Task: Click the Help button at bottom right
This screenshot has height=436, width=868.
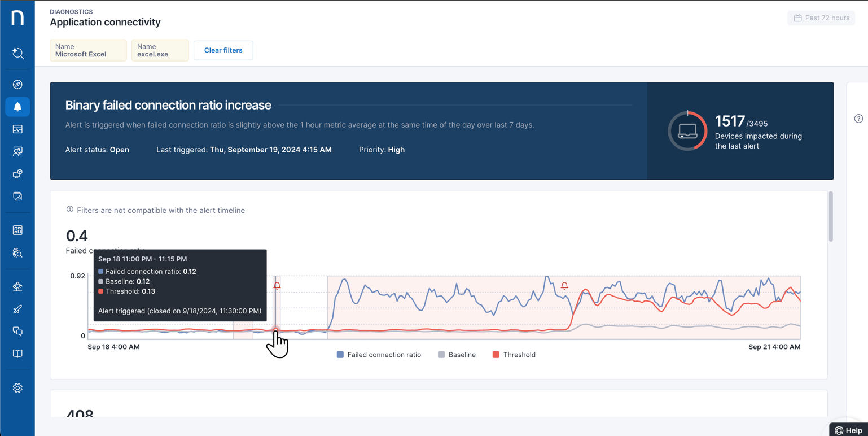Action: click(848, 430)
